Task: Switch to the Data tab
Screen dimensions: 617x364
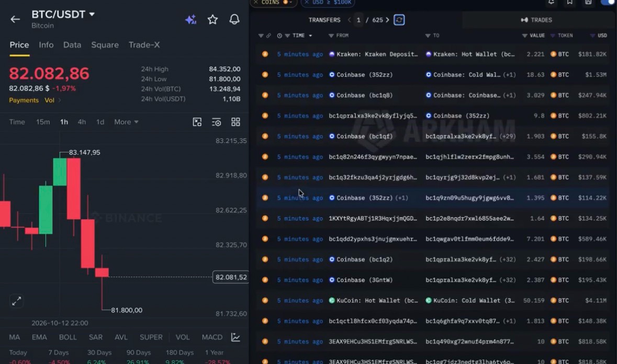Action: coord(72,45)
